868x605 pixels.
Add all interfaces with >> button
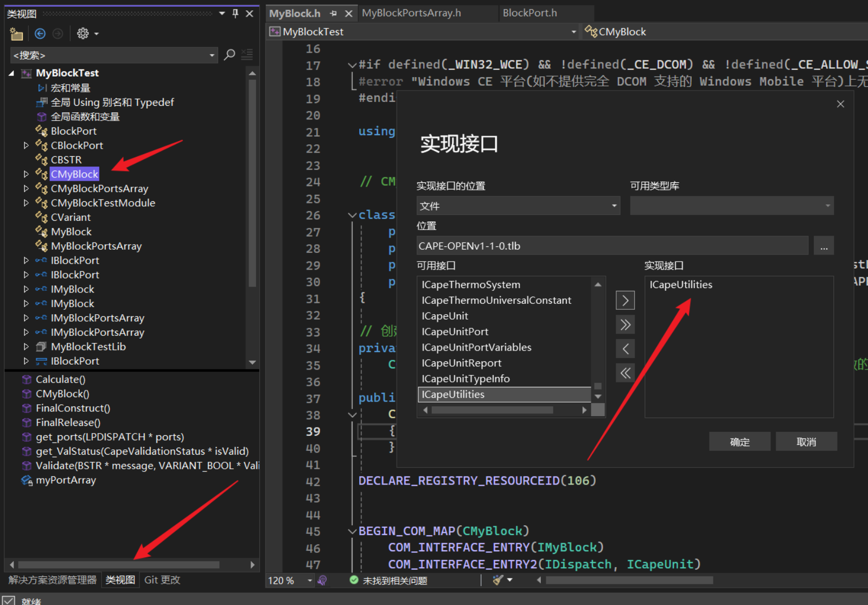625,325
